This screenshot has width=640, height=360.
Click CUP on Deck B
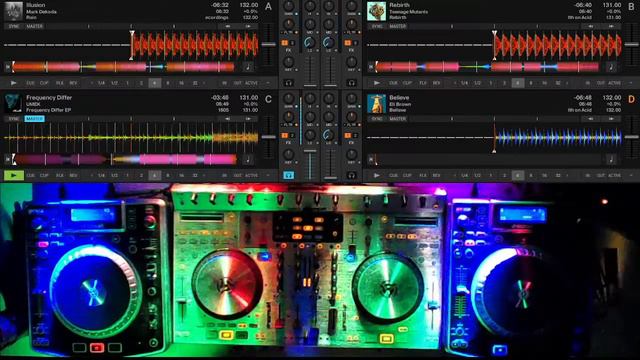(x=407, y=83)
